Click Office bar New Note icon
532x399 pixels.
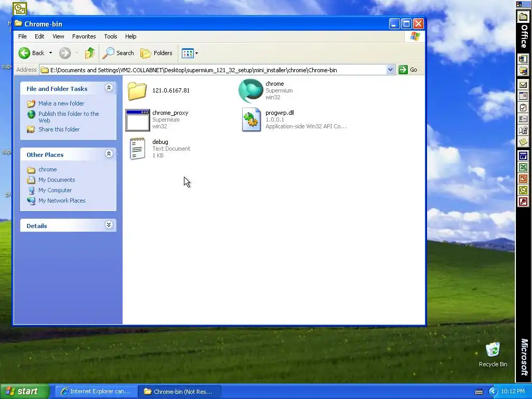coord(523,142)
